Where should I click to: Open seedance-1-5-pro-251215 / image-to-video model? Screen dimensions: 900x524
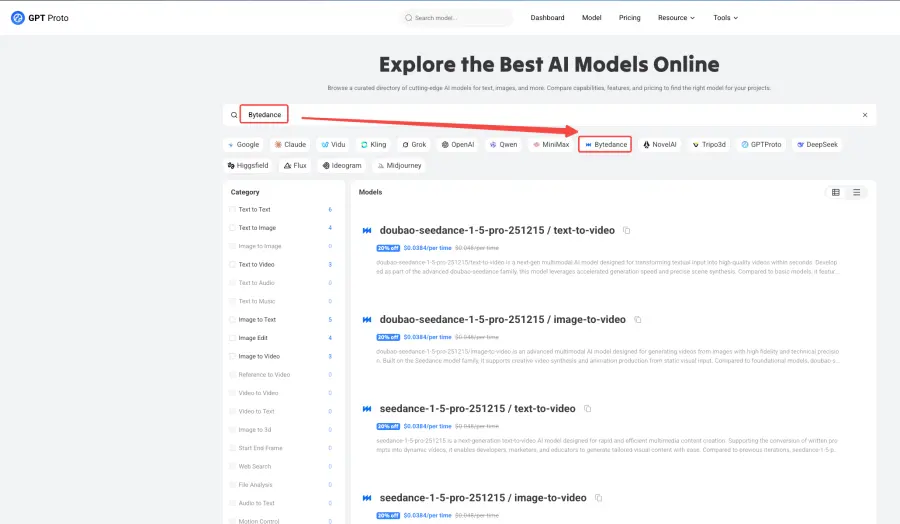pos(483,498)
